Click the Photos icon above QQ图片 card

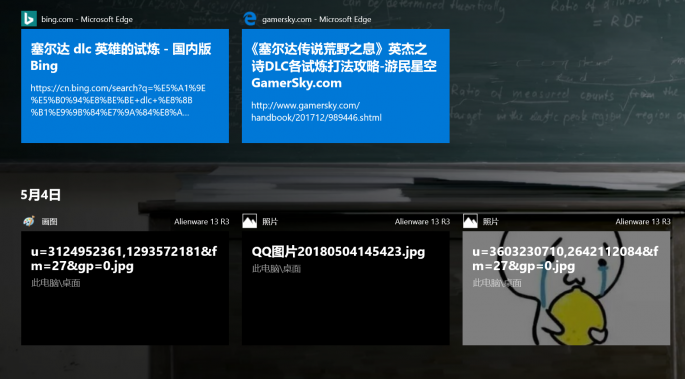tap(249, 221)
